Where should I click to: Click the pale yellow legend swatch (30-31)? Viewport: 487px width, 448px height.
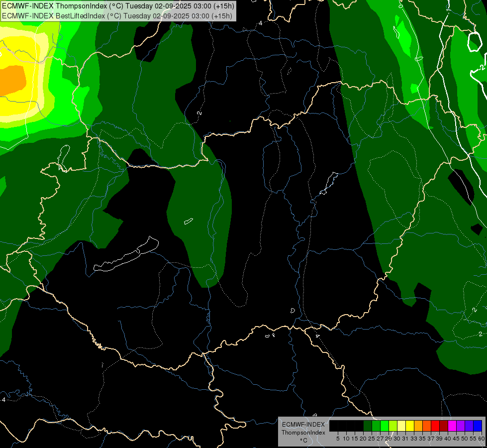coord(401,426)
